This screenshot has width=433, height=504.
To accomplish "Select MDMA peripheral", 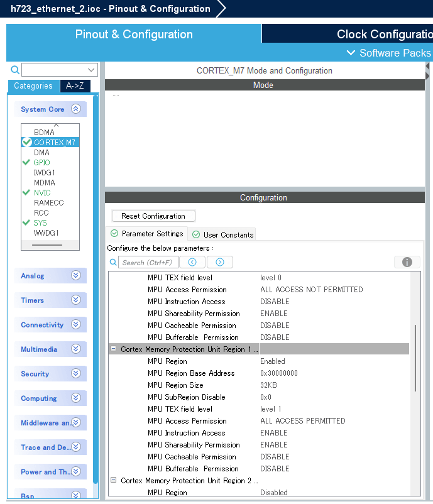I will (x=45, y=183).
